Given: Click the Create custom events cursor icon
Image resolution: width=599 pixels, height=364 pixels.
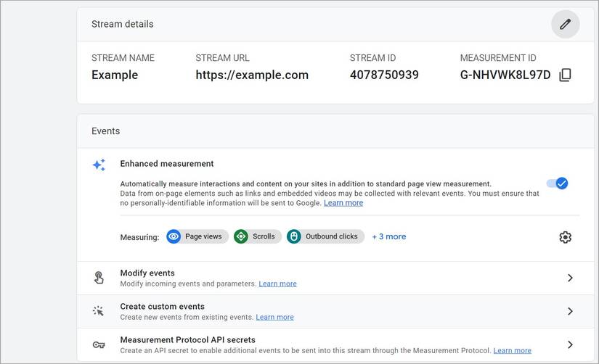Looking at the screenshot, I should tap(99, 311).
